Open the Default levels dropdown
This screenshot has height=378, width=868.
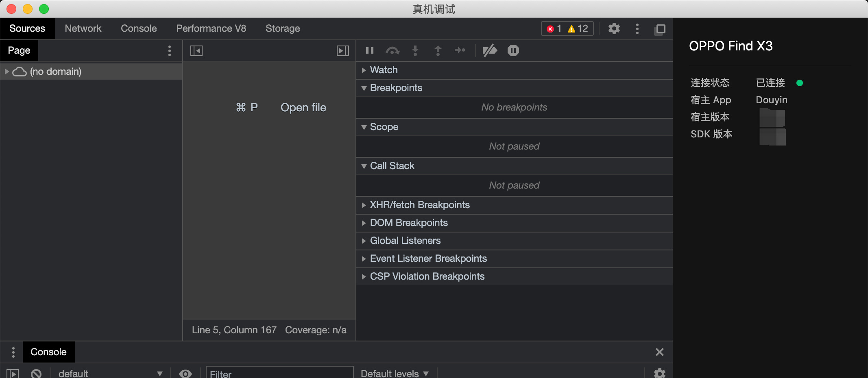coord(394,373)
